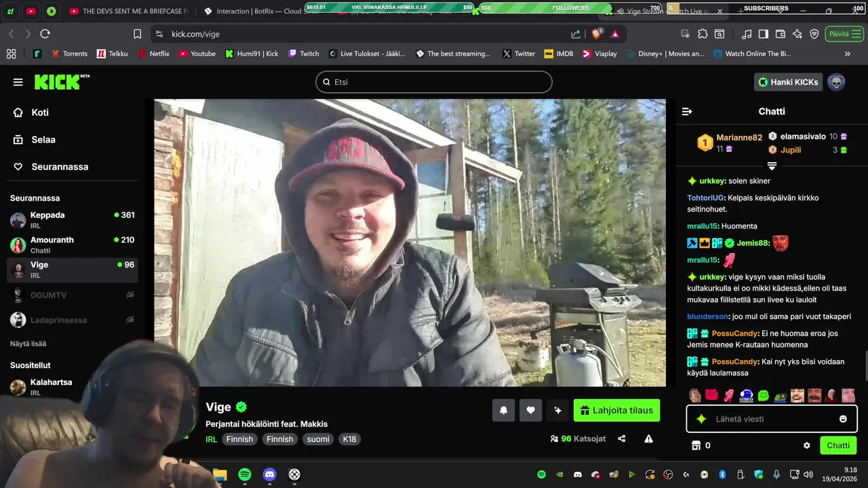This screenshot has width=868, height=488.
Task: Expand the chat leaderboard chevron
Action: pyautogui.click(x=772, y=166)
